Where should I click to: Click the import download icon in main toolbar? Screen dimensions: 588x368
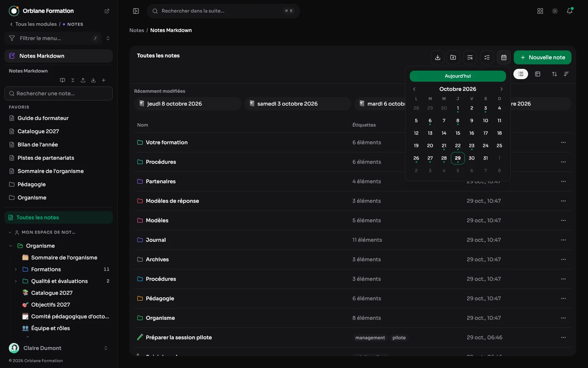(x=438, y=57)
